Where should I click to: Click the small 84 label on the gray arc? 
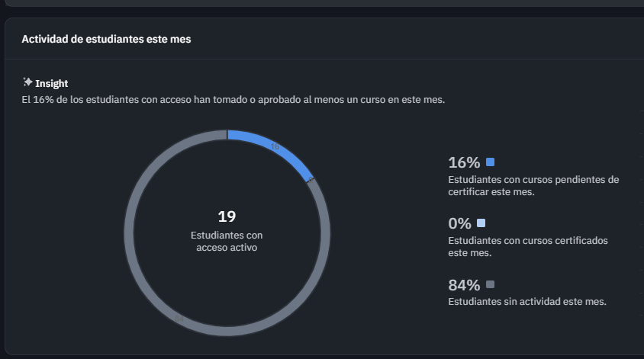tap(180, 318)
